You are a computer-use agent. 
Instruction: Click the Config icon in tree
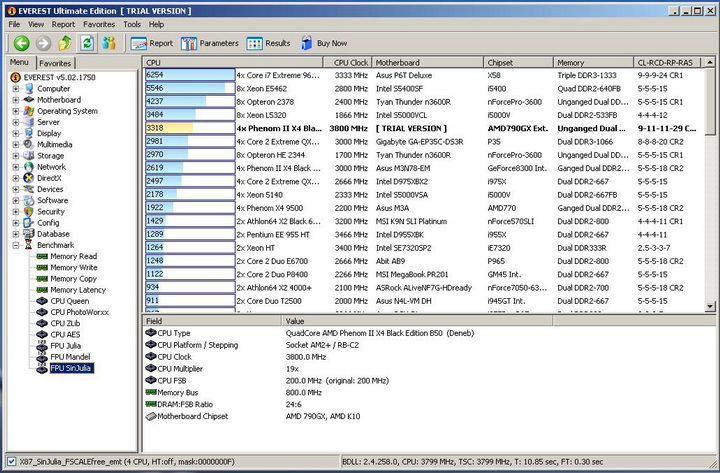[x=29, y=223]
